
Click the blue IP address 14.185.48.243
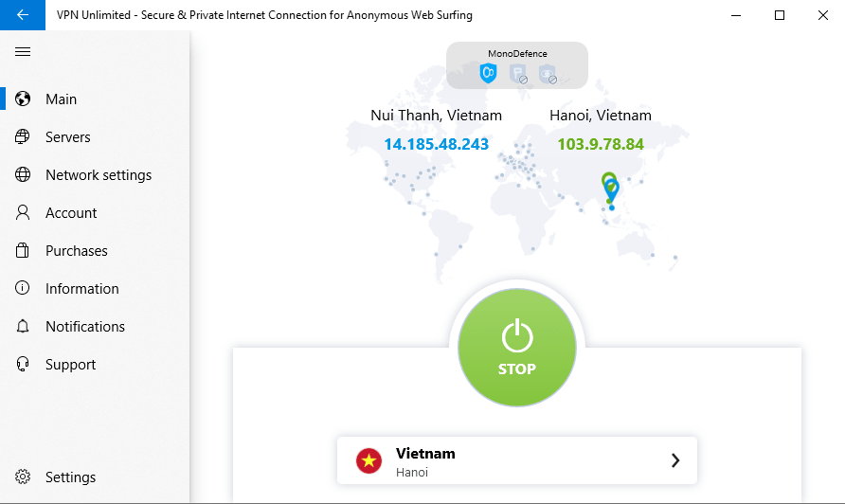click(436, 144)
